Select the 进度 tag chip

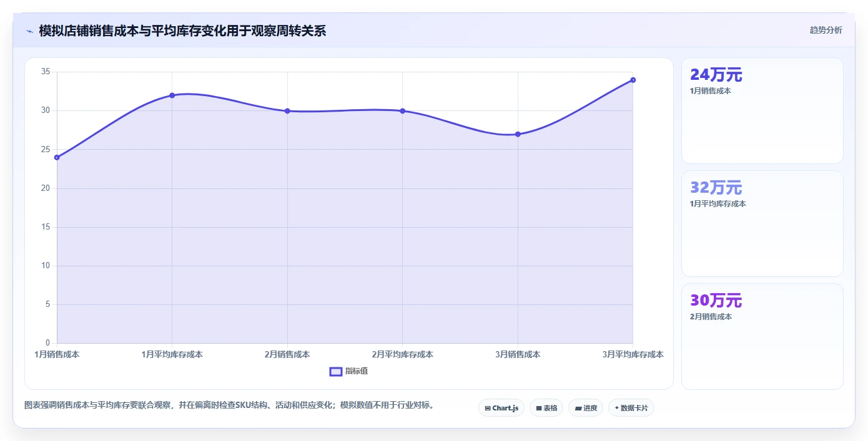tap(586, 408)
